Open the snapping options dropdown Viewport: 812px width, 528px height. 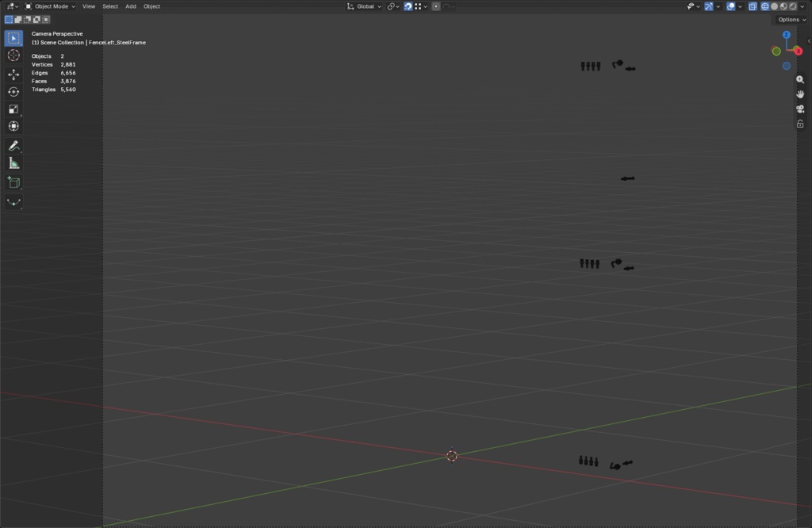[420, 6]
